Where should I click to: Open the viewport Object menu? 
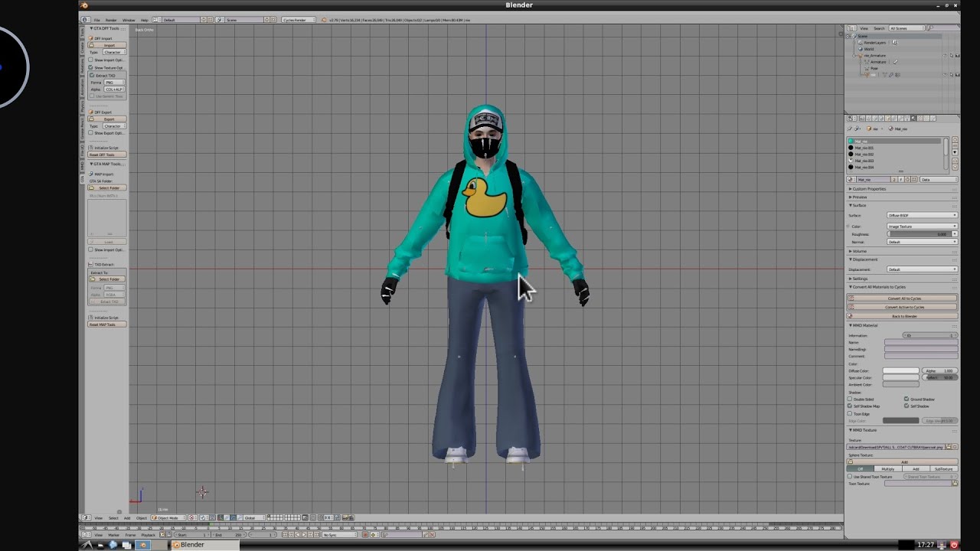(141, 517)
